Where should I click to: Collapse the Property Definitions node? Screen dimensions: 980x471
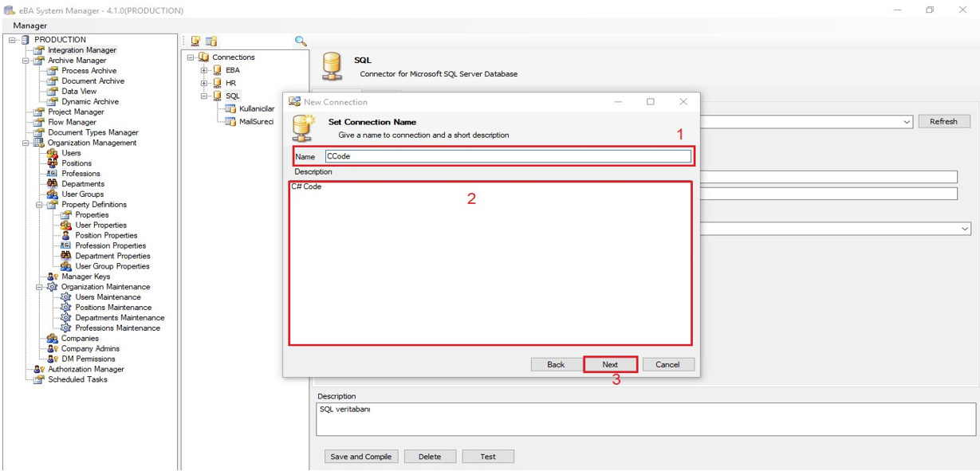39,205
